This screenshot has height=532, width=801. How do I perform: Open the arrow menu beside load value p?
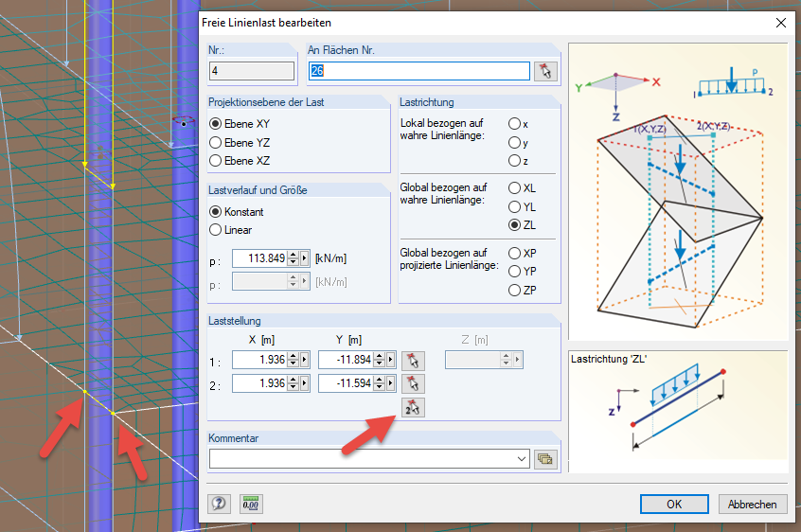(305, 258)
